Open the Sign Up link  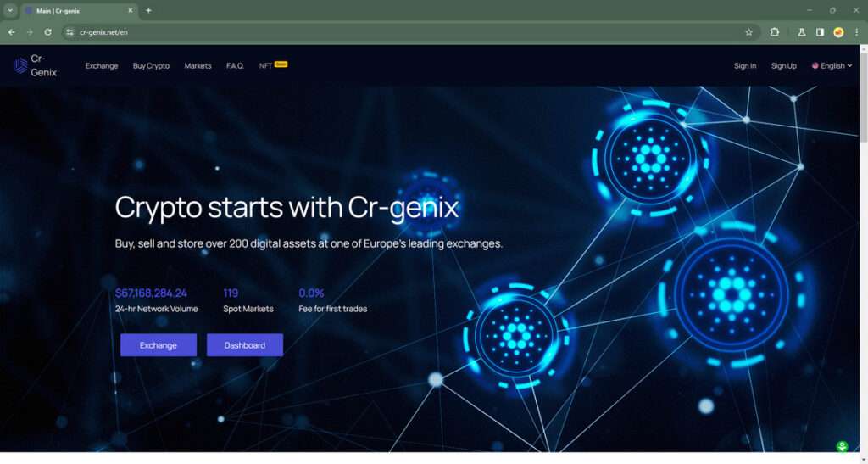pos(784,66)
